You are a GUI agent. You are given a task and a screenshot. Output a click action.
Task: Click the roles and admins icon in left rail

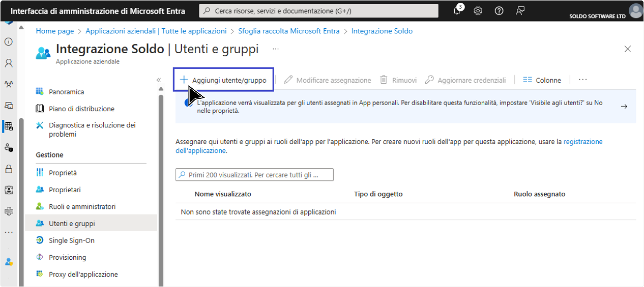coord(9,148)
